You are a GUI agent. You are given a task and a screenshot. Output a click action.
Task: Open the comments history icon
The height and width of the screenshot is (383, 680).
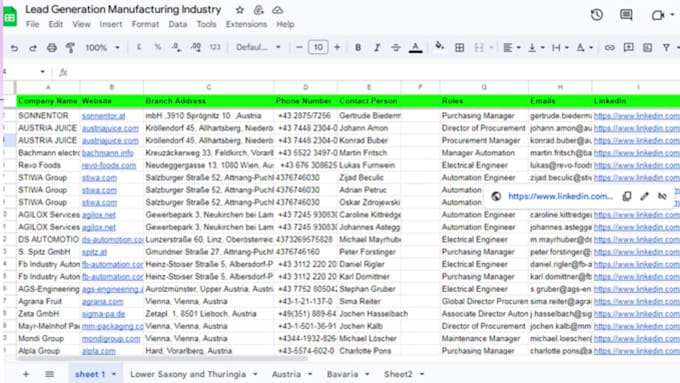pyautogui.click(x=626, y=15)
